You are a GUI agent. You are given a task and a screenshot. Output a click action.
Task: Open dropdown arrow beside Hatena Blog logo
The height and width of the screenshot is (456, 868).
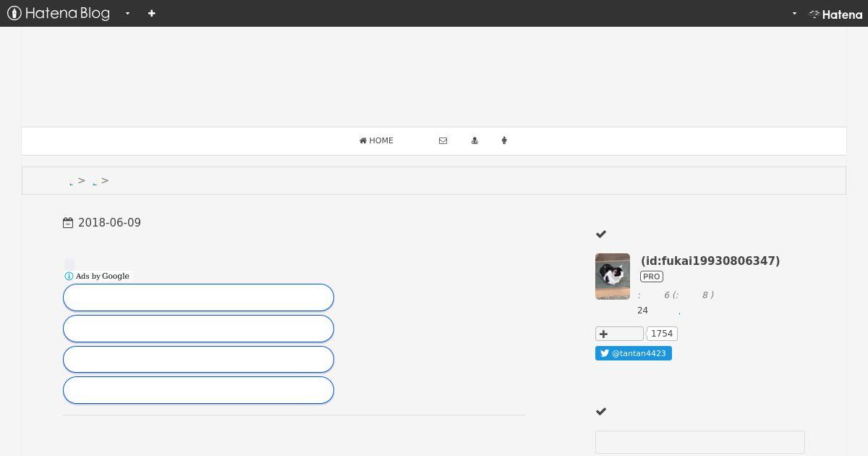click(127, 13)
